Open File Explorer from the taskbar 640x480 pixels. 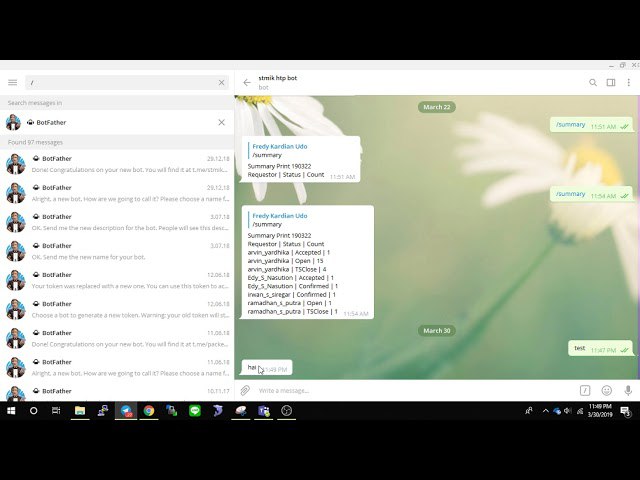click(x=80, y=411)
